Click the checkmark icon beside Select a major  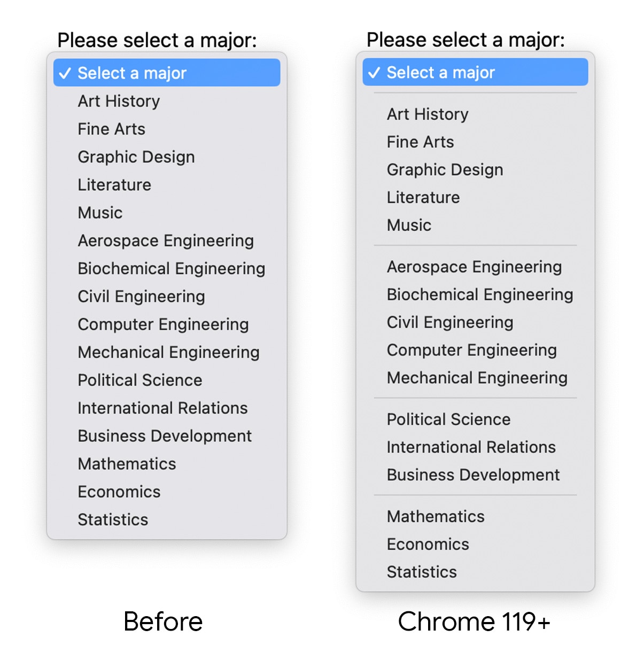[x=66, y=73]
